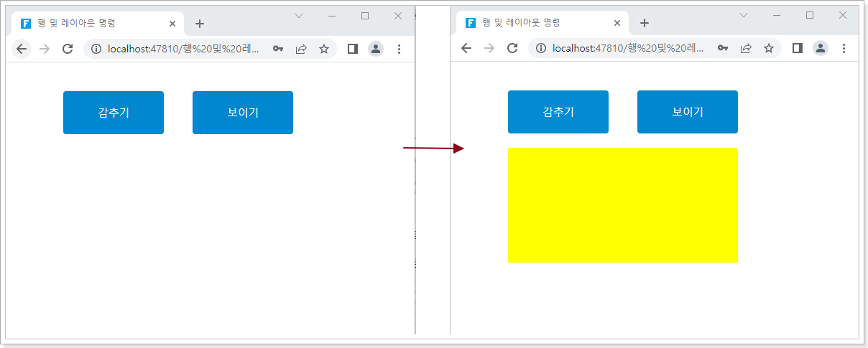Toggle the side panel in the left window

point(352,49)
